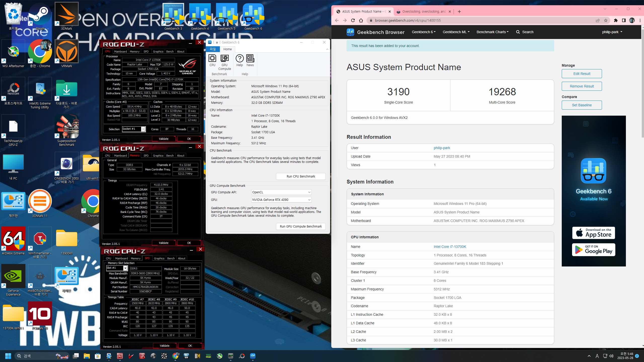Select the Geekbench 3 desktop icon
This screenshot has height=362, width=644.
[173, 17]
